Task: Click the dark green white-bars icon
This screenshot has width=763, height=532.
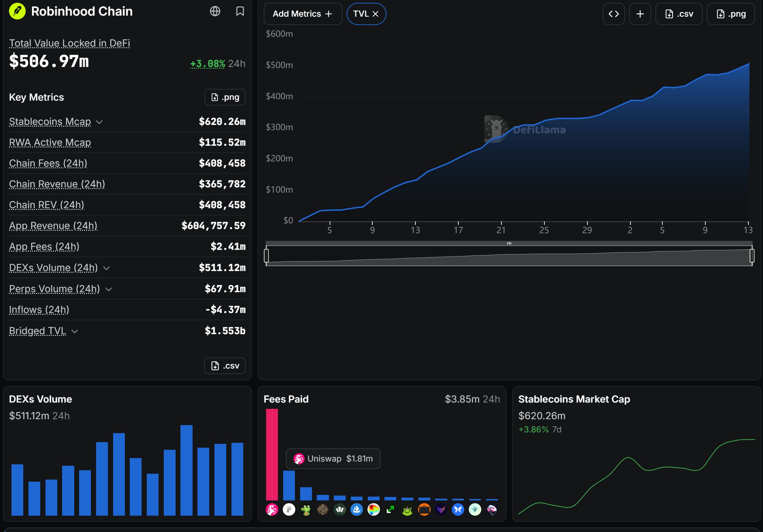Action: pyautogui.click(x=340, y=509)
